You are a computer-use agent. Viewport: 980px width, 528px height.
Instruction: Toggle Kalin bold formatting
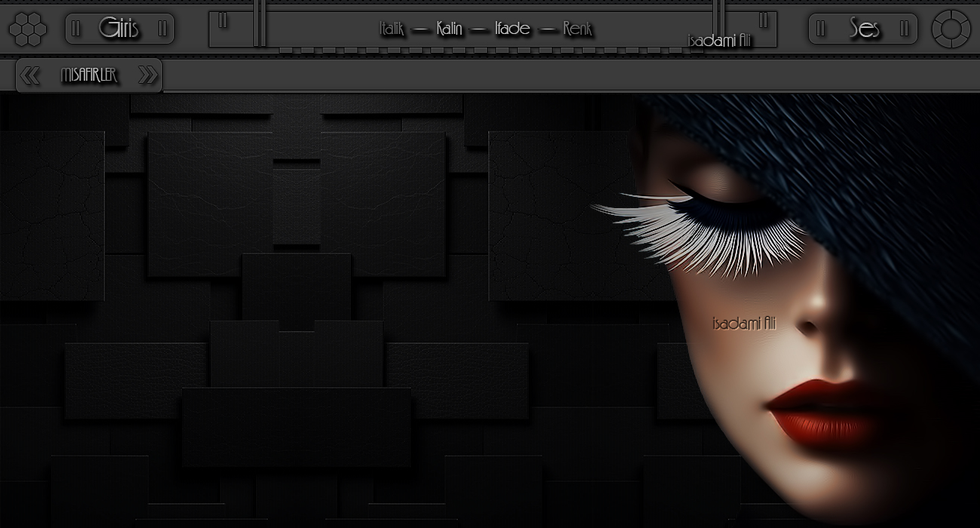[x=449, y=29]
